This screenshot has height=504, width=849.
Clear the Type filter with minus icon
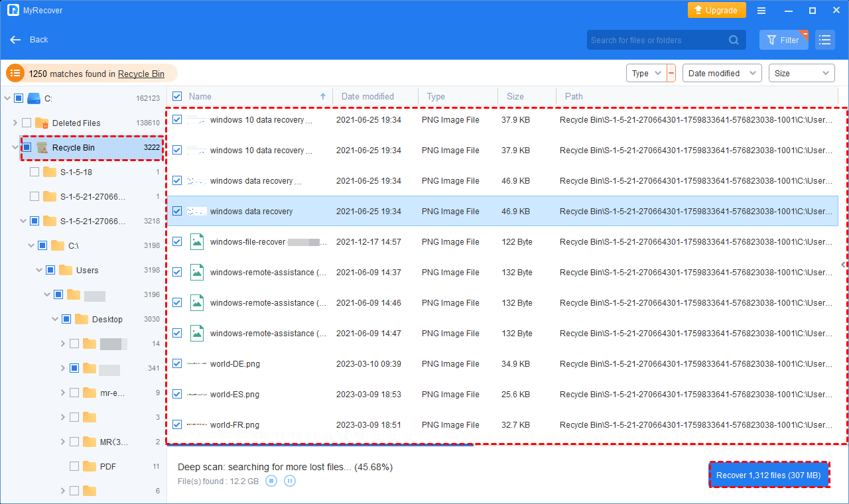671,73
